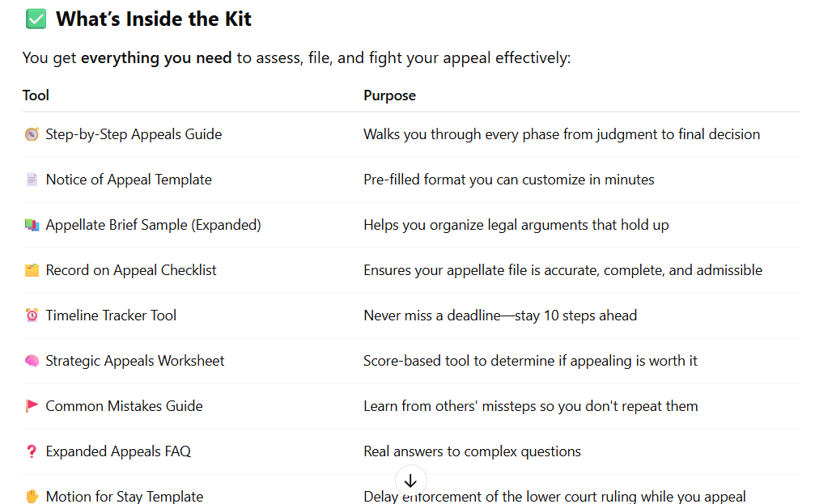Click the raised hand icon beside Motion for Stay
Image resolution: width=815 pixels, height=504 pixels.
32,496
